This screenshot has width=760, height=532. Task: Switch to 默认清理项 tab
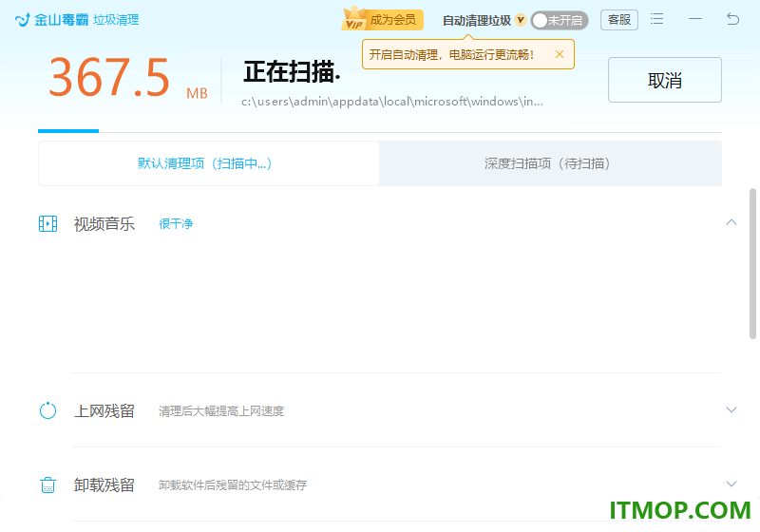pos(208,163)
